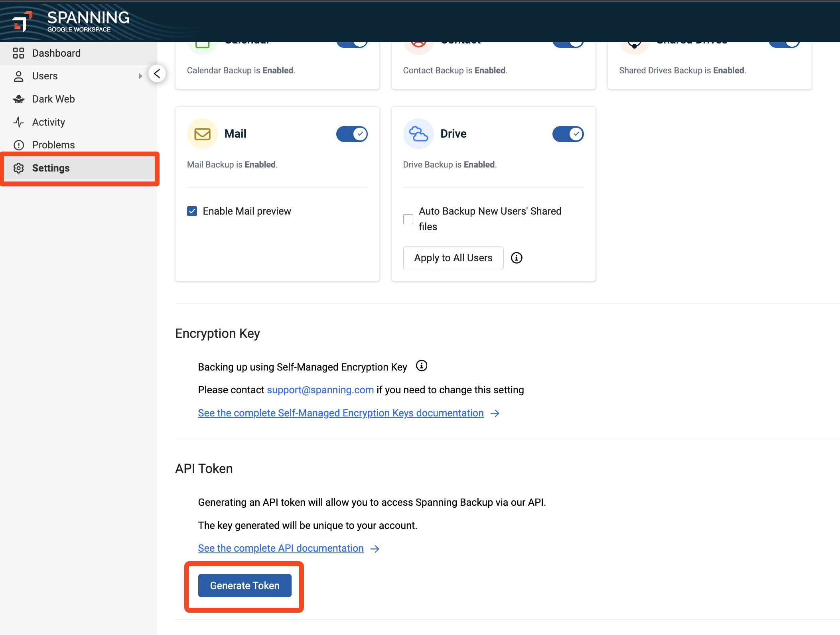
Task: Click the 'Shared Drives Backup is Enabled.' text
Action: (x=682, y=70)
